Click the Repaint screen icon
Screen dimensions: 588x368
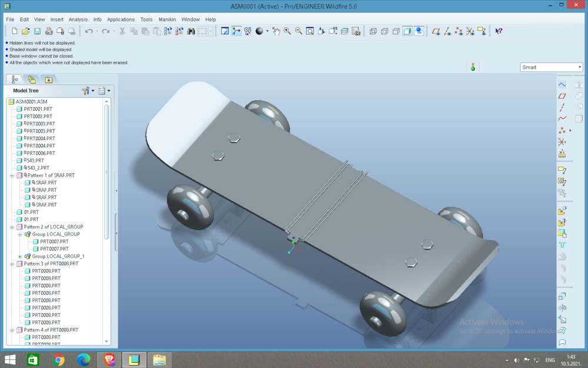[x=225, y=31]
